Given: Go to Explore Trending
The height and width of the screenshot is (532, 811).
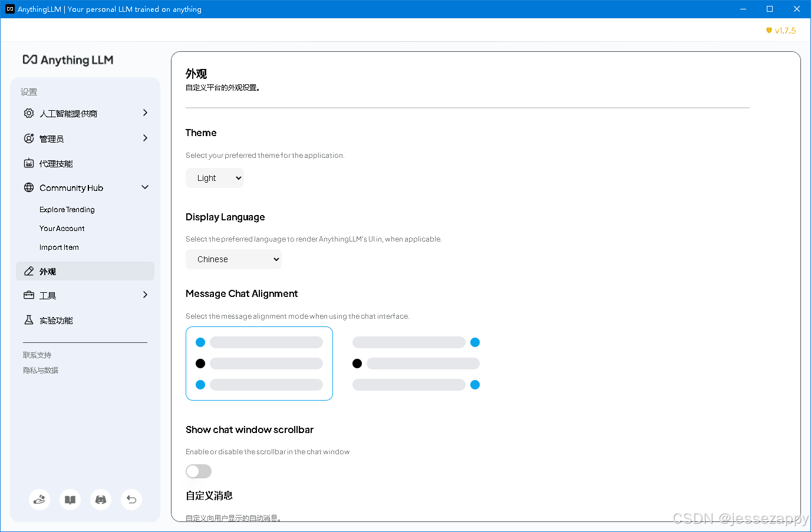Looking at the screenshot, I should (x=67, y=209).
